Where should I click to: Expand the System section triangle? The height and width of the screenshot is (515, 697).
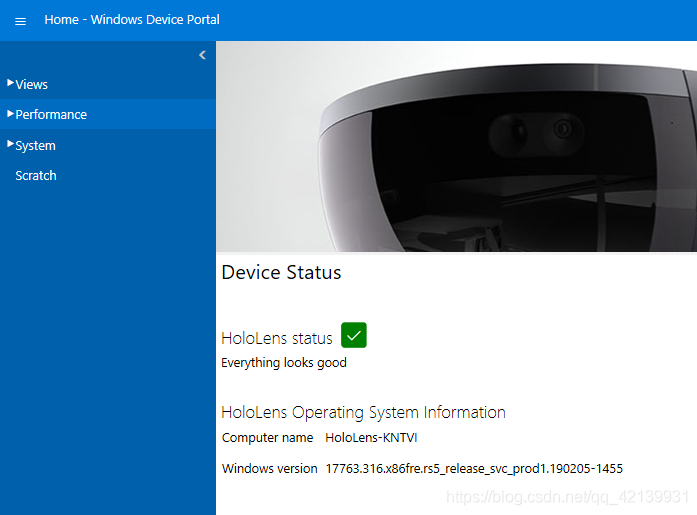[x=11, y=144]
